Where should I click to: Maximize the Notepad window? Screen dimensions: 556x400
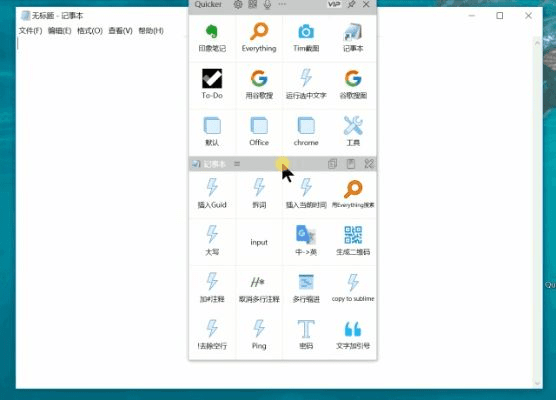coord(500,16)
